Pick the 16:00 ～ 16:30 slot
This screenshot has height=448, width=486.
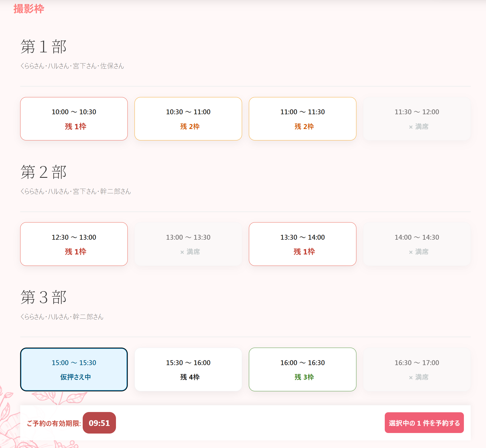[302, 369]
